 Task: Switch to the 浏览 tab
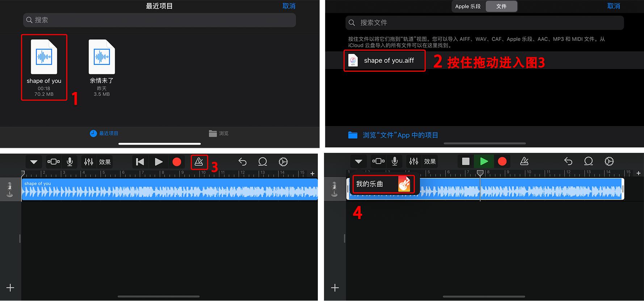point(219,133)
